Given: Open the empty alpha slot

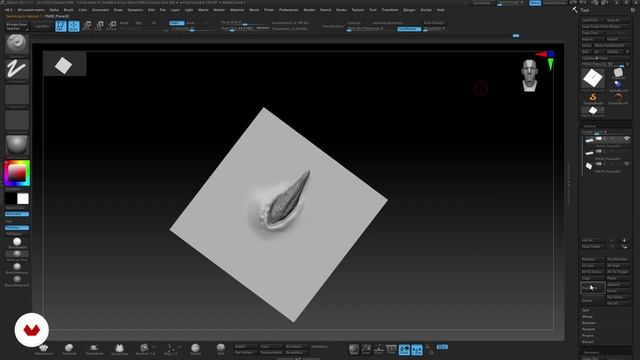Looking at the screenshot, I should 17,95.
